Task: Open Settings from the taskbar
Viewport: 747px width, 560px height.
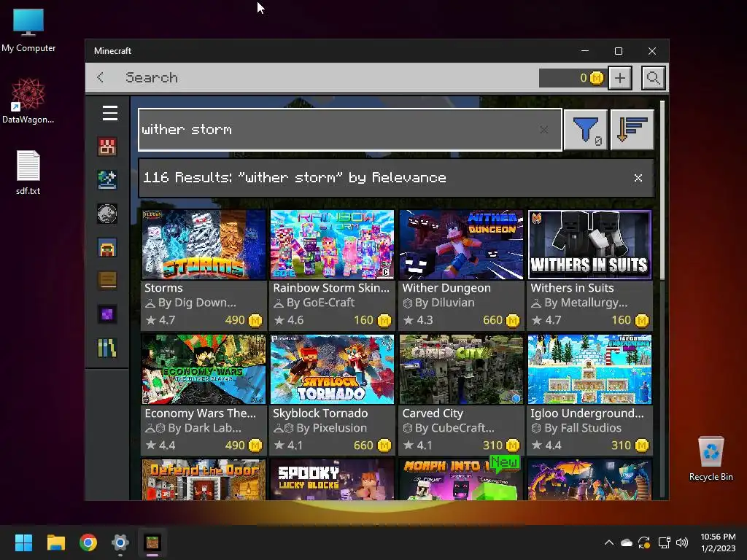Action: (x=120, y=542)
